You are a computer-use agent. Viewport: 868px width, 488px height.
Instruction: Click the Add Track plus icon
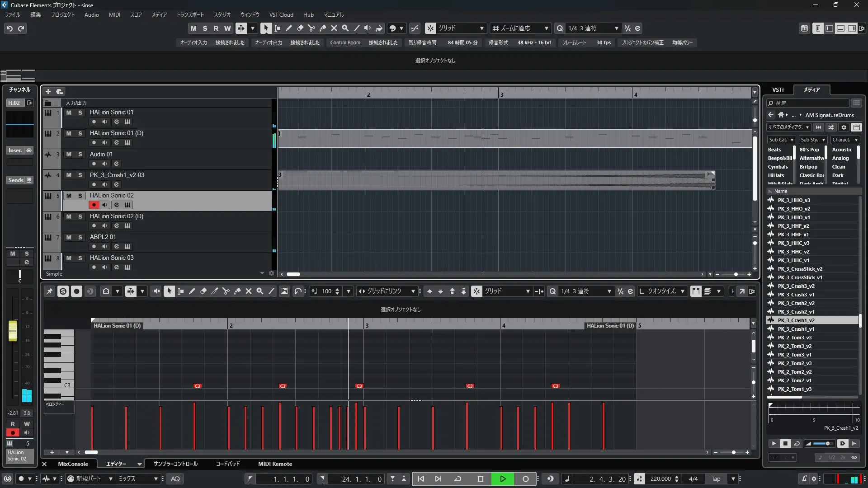pos(48,92)
